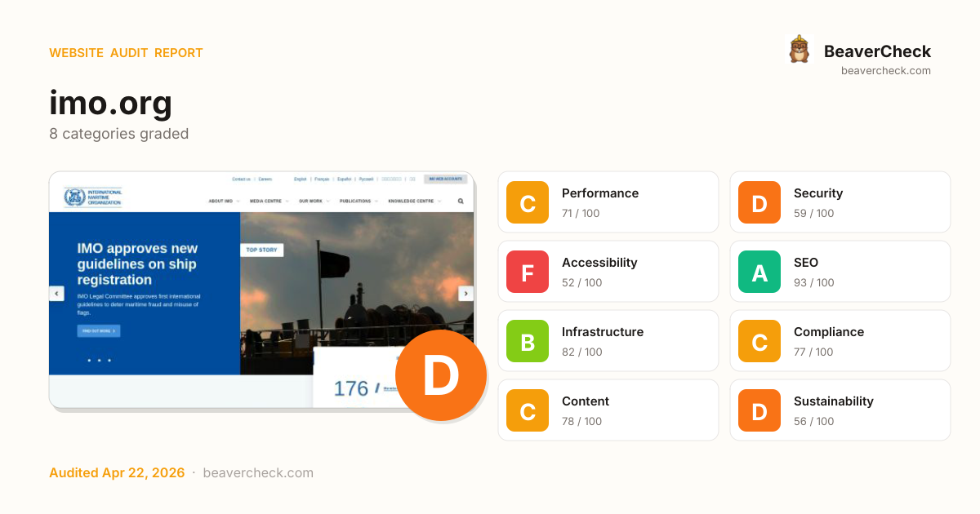Expand the Knowledge Centre dropdown menu
Screen dimensions: 980x514
pos(414,201)
